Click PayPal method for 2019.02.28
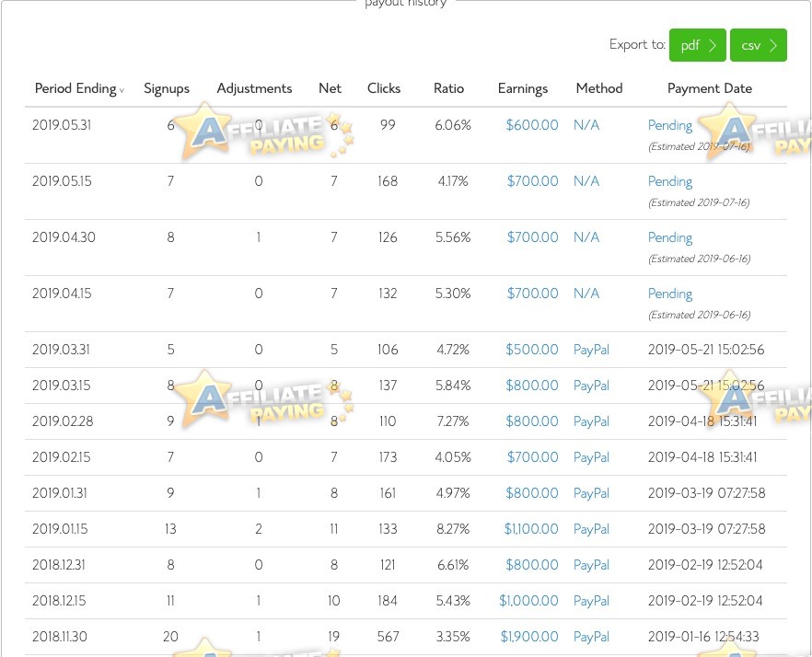 click(591, 421)
